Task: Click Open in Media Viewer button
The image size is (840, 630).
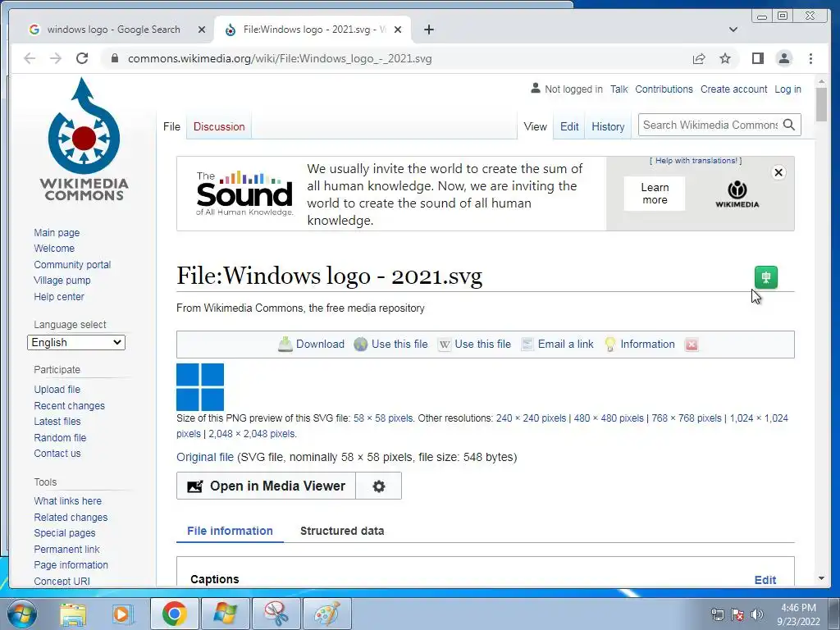Action: pyautogui.click(x=267, y=486)
